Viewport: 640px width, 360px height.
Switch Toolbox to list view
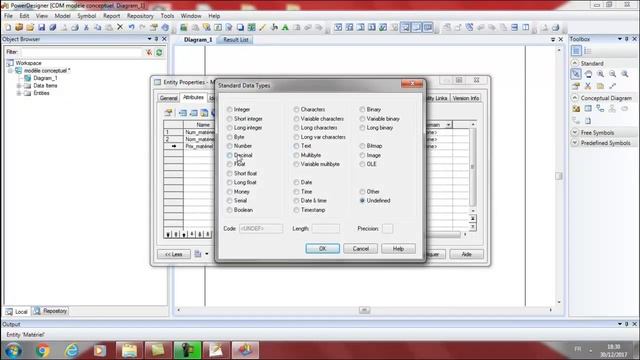[x=588, y=51]
